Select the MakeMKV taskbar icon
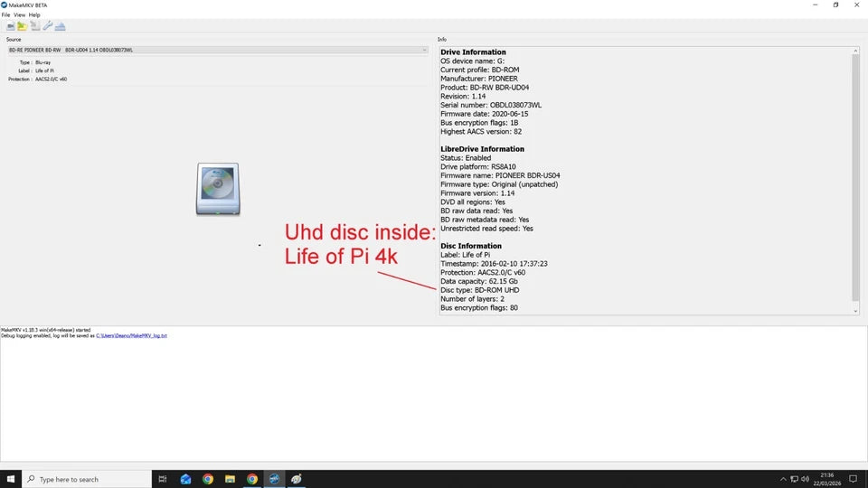Viewport: 868px width, 488px height. coord(274,479)
